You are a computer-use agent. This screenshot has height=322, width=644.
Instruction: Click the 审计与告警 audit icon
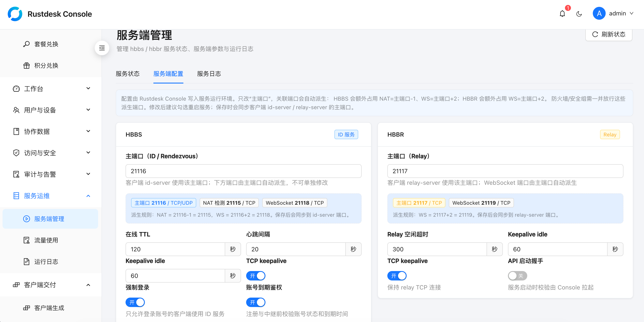click(x=16, y=174)
